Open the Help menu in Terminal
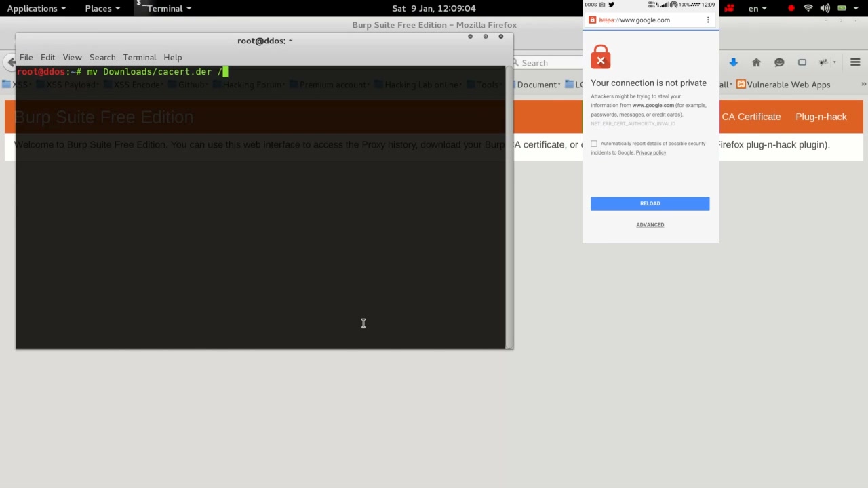This screenshot has height=488, width=868. pyautogui.click(x=173, y=57)
